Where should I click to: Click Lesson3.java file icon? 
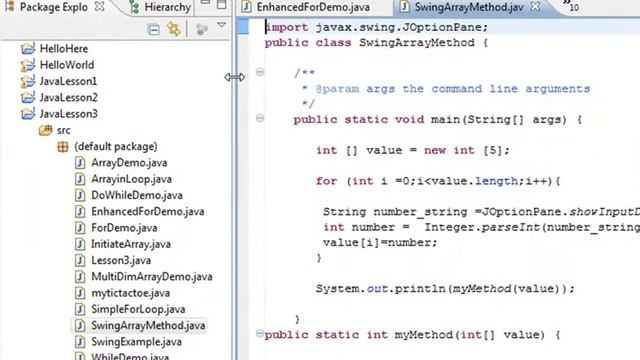click(x=80, y=260)
